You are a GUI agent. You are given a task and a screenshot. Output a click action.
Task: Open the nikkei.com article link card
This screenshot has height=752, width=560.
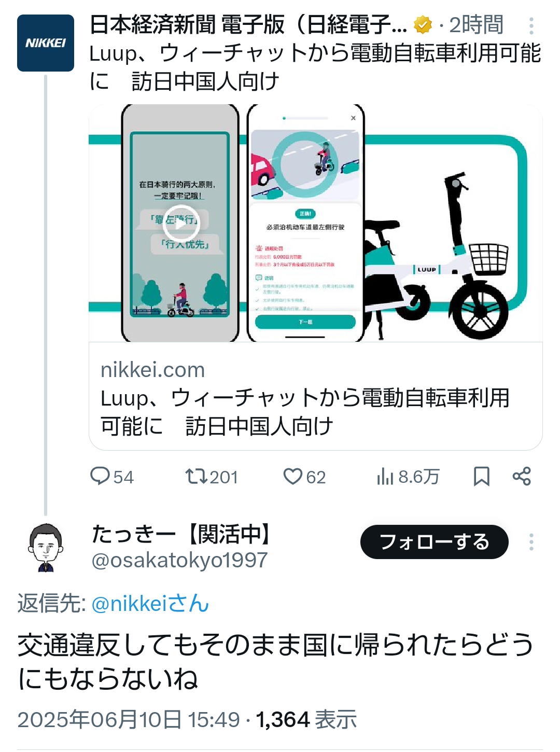pos(316,397)
